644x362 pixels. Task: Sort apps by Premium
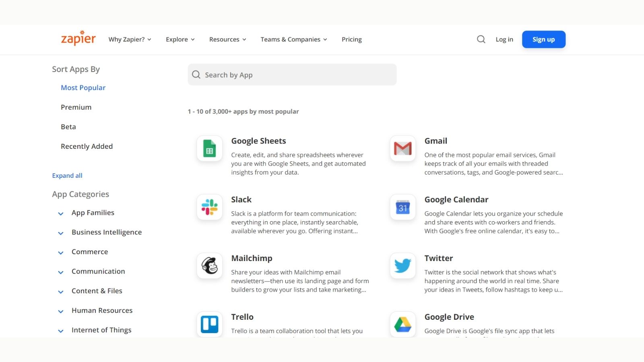pos(76,107)
